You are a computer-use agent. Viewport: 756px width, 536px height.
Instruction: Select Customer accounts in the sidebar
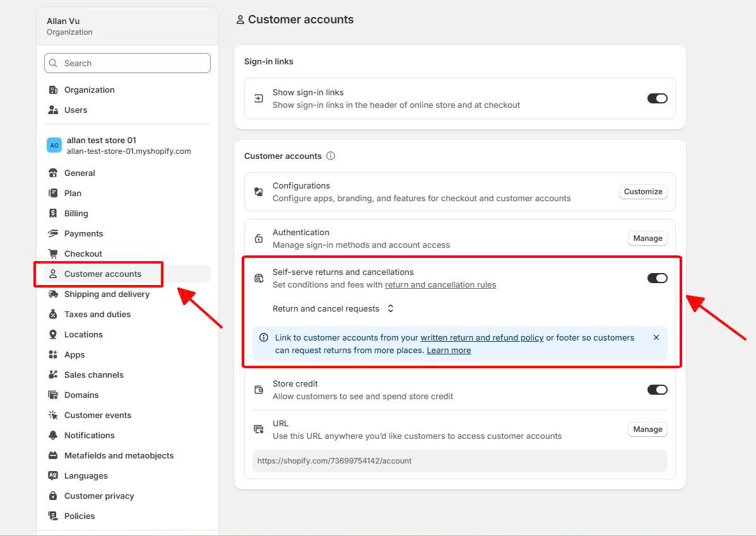pos(127,274)
